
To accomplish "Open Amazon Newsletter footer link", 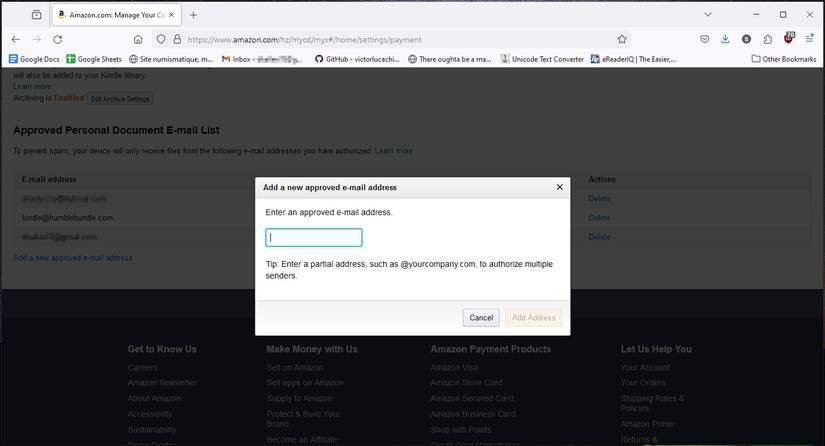I will click(162, 383).
